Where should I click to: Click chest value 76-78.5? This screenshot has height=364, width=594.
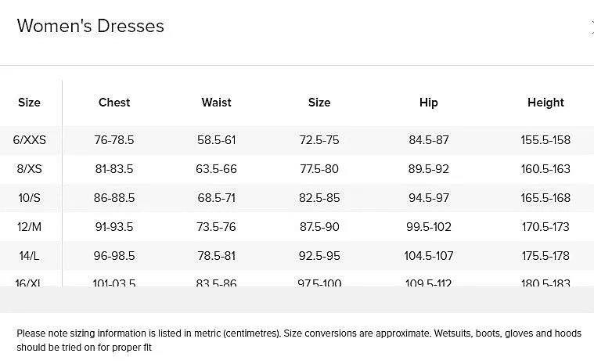point(114,140)
